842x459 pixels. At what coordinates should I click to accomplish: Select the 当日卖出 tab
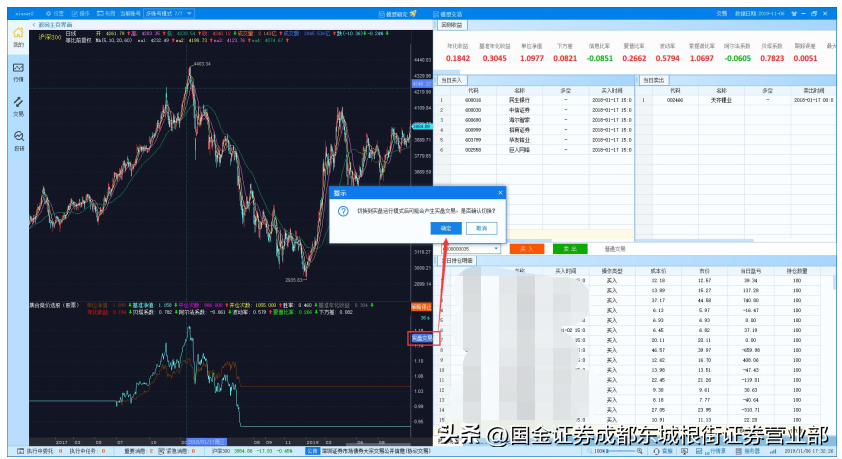pos(653,80)
